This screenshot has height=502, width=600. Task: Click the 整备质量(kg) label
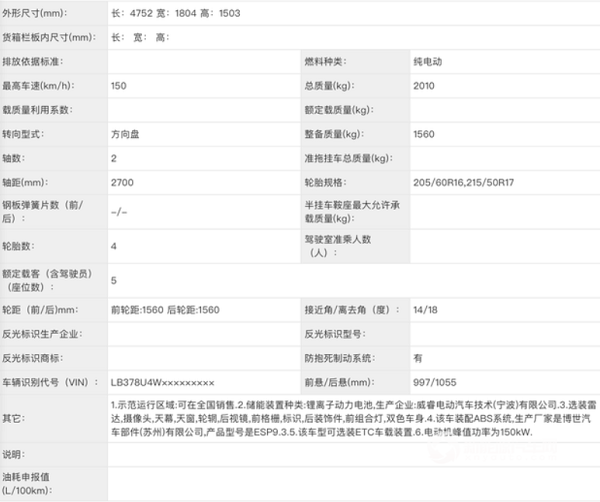click(x=334, y=134)
